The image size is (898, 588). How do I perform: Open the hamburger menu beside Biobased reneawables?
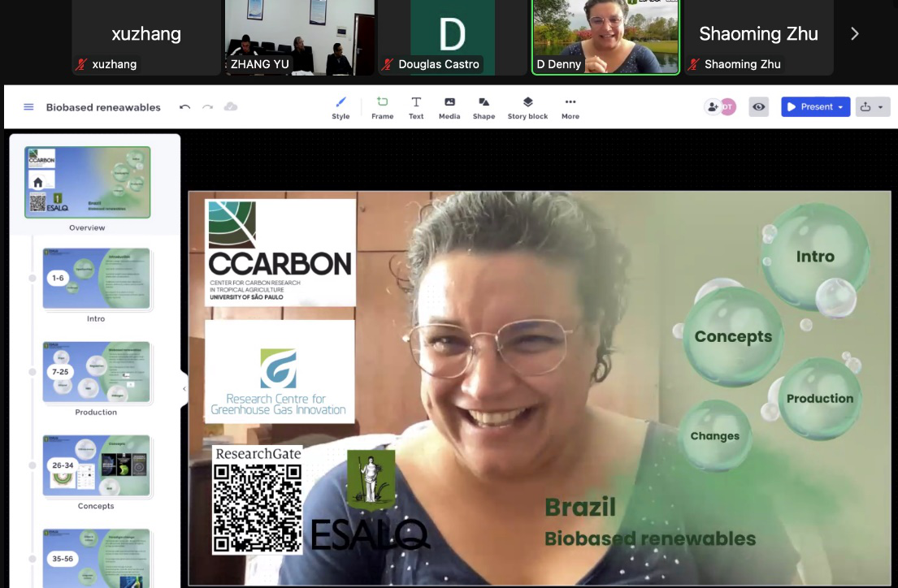point(28,107)
